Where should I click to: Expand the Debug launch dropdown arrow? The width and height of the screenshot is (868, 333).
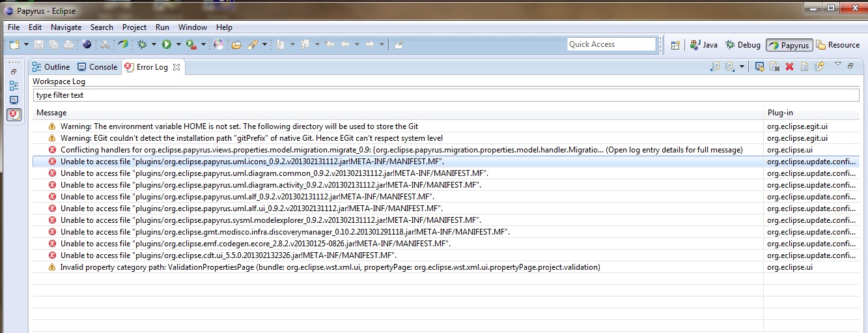tap(154, 44)
